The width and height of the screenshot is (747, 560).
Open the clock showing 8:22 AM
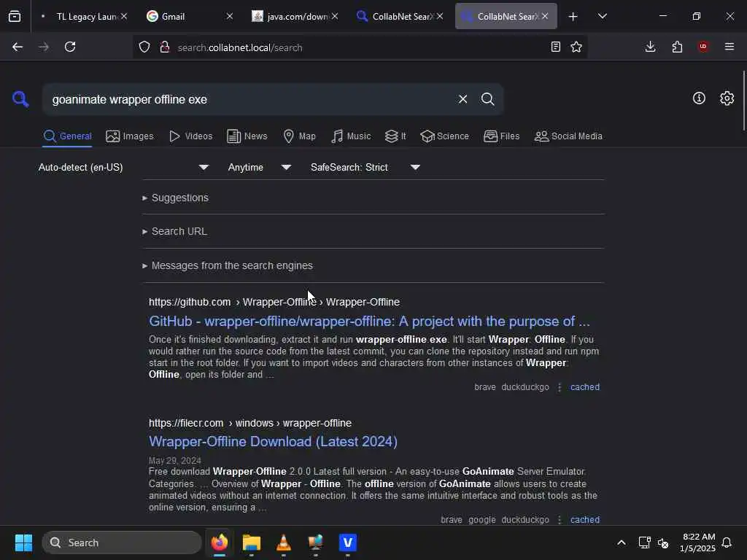pos(697,542)
